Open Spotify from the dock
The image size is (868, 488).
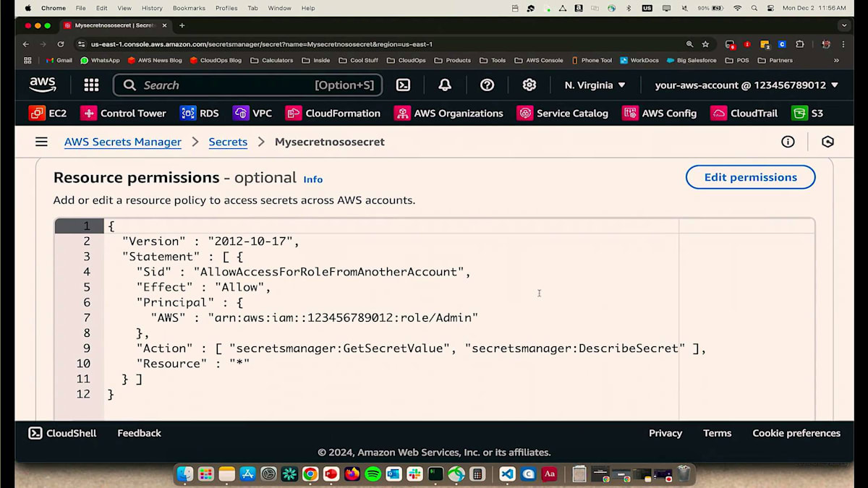[x=373, y=474]
